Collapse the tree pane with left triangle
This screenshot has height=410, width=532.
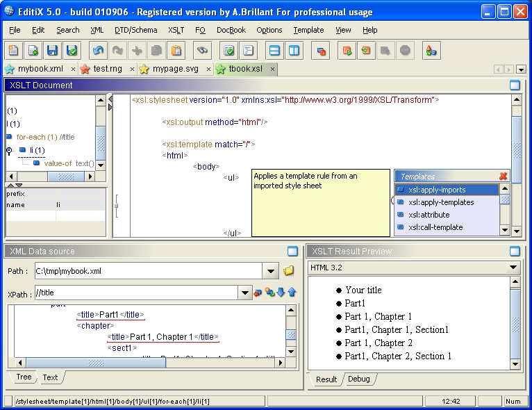(x=110, y=99)
